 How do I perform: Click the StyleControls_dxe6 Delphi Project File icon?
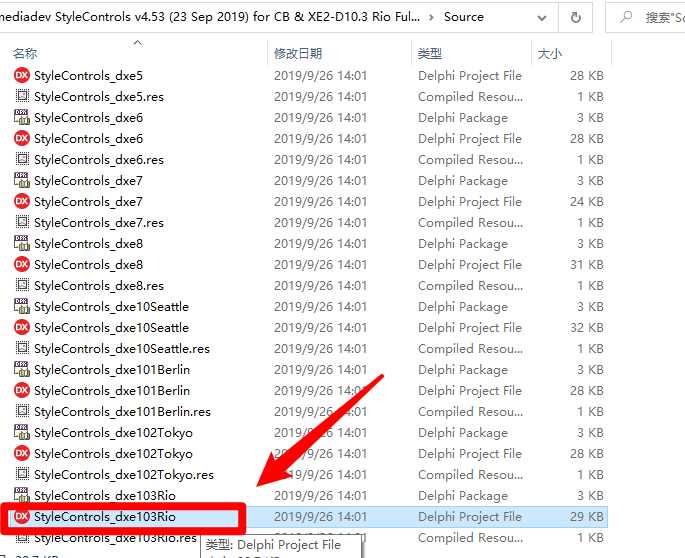pyautogui.click(x=22, y=139)
